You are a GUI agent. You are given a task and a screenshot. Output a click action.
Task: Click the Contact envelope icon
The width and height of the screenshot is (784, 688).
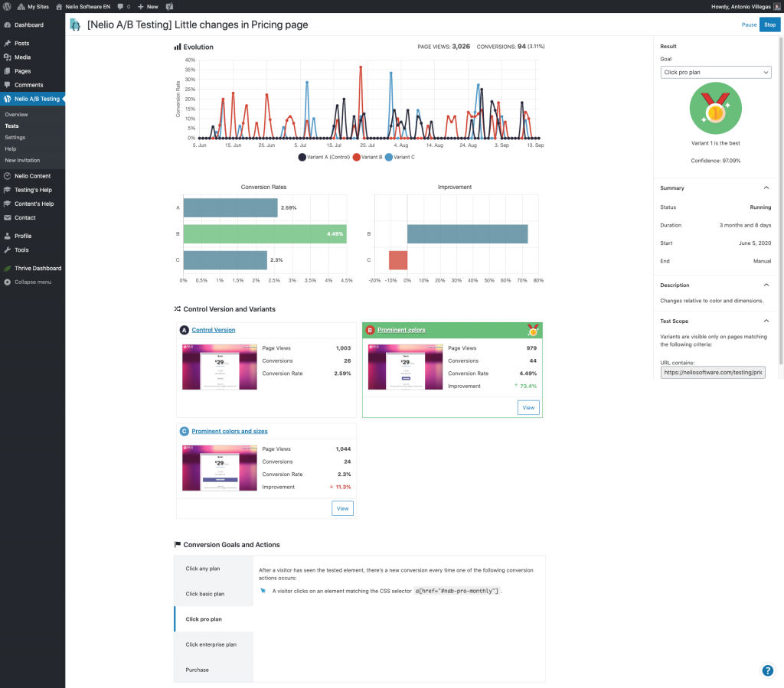[8, 218]
